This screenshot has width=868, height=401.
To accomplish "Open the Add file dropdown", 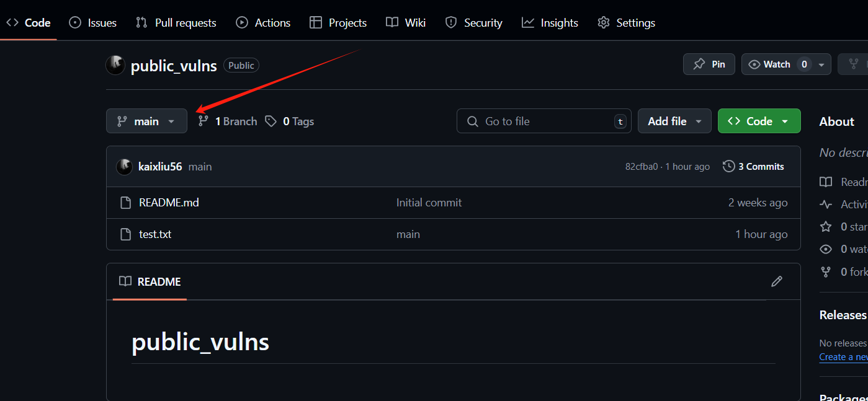I will click(674, 121).
